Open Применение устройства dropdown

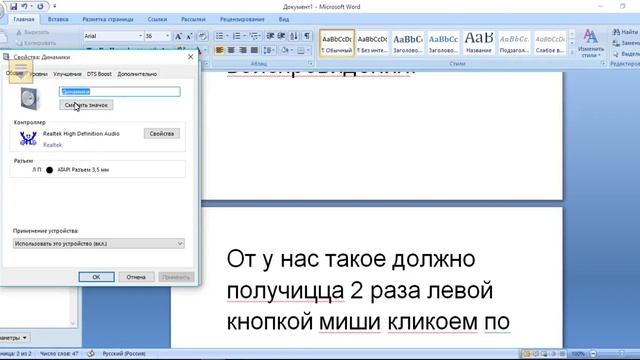[x=98, y=244]
